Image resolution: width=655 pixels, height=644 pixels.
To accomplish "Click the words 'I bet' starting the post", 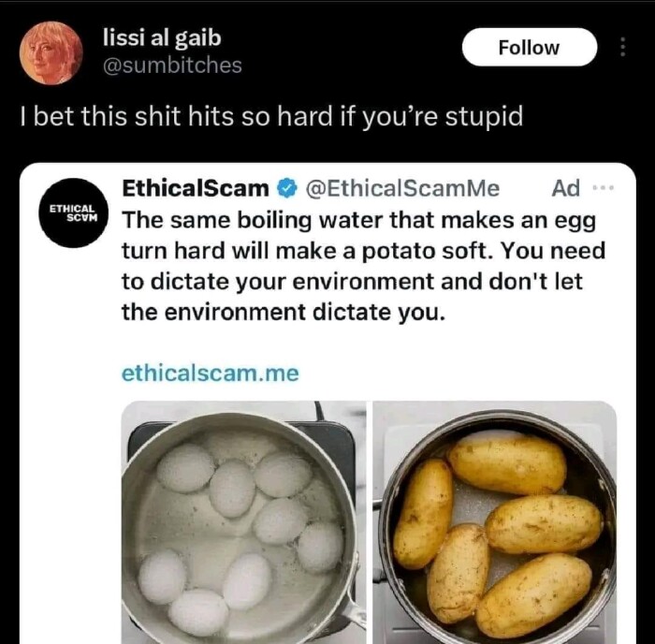I will click(x=47, y=118).
